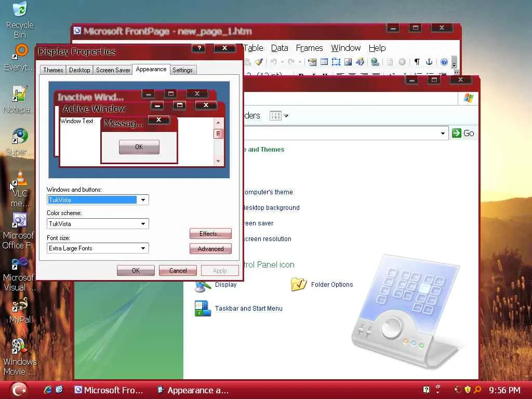Image resolution: width=532 pixels, height=399 pixels.
Task: Click the orange search icon in system tray
Action: [x=477, y=390]
